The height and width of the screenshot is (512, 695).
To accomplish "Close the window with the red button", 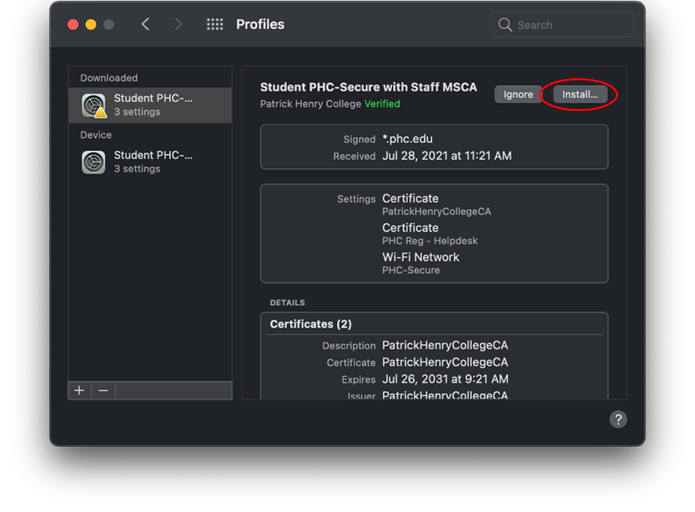I will [x=73, y=24].
